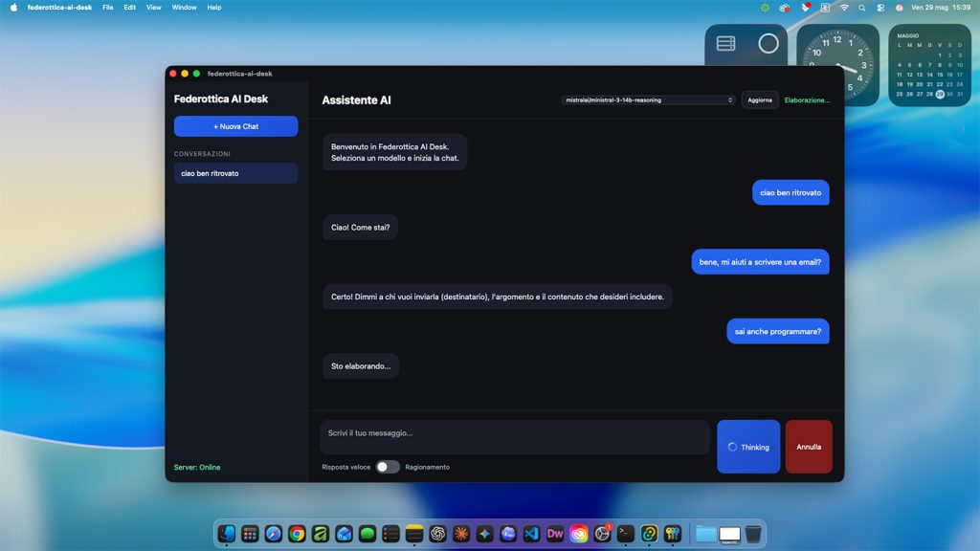
Task: Launch Terminal from the Dock
Action: [626, 534]
